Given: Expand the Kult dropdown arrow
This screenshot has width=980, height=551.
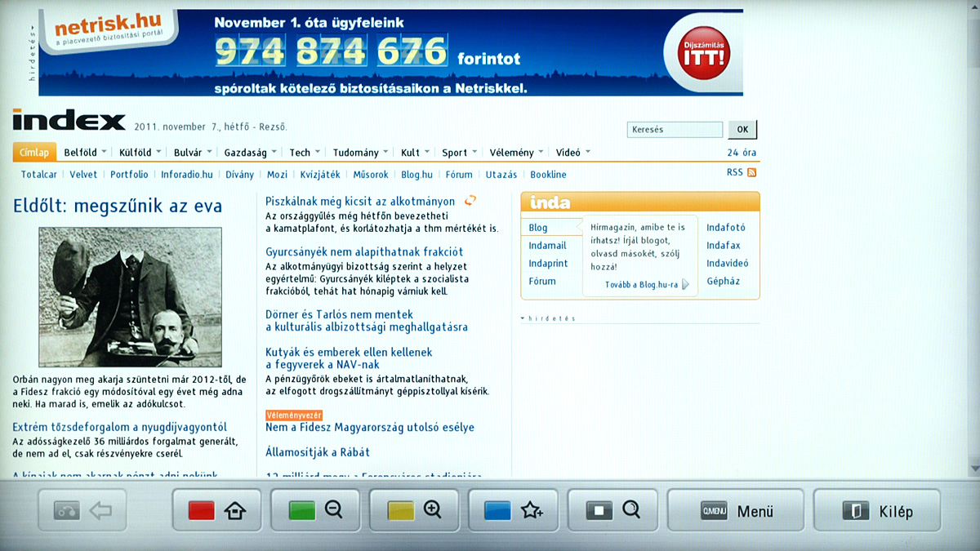Looking at the screenshot, I should 427,152.
